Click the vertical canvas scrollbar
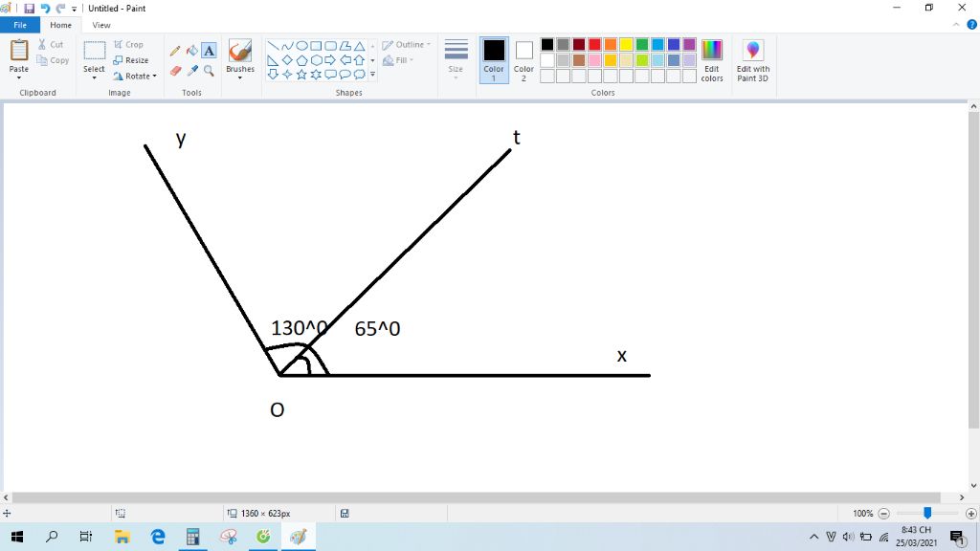Image resolution: width=980 pixels, height=551 pixels. coord(973,270)
